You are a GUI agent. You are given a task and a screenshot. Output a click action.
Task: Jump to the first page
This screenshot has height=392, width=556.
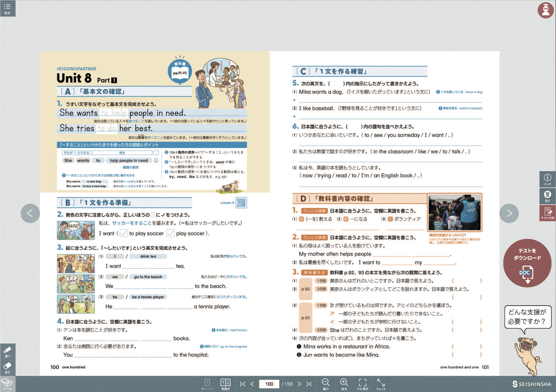tap(243, 384)
